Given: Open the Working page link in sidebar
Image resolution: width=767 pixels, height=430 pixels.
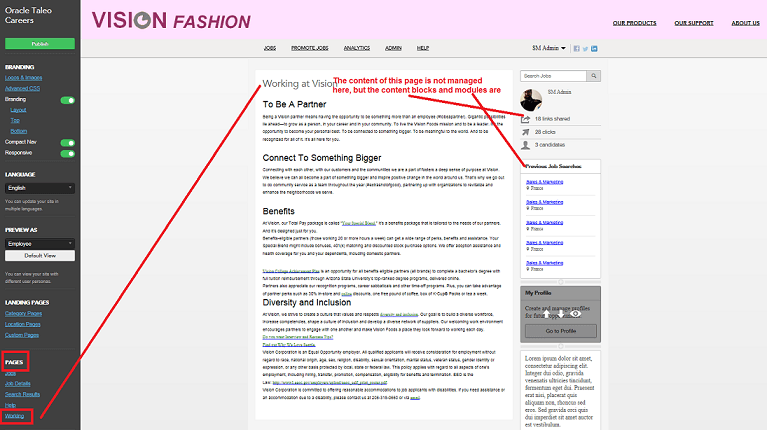Looking at the screenshot, I should pyautogui.click(x=14, y=416).
